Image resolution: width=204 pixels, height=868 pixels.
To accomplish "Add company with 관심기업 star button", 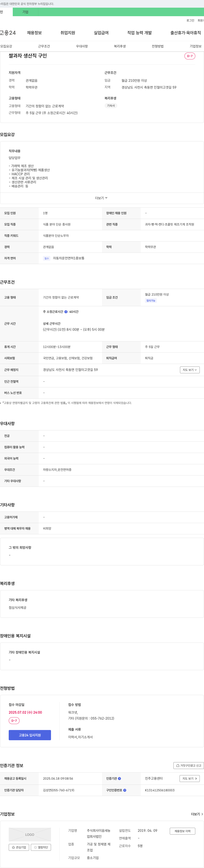I will point(19,847).
